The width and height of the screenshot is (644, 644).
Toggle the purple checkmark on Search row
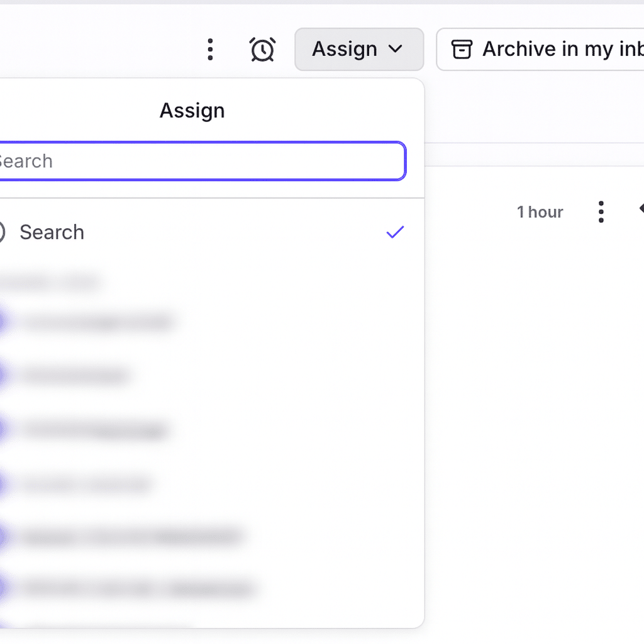pos(395,232)
